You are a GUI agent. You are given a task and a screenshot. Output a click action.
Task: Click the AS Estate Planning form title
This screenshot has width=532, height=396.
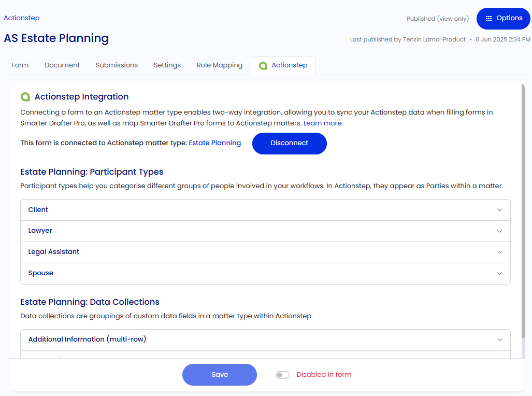point(56,38)
